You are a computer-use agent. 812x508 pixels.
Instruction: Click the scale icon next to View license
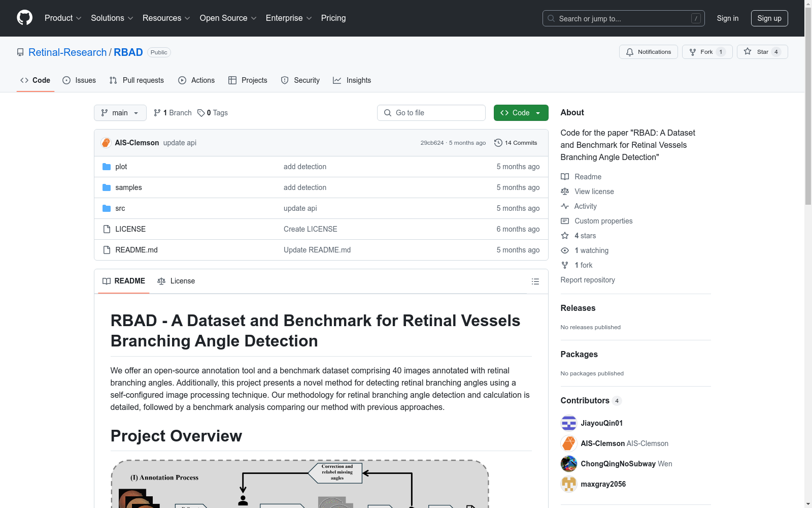point(565,192)
